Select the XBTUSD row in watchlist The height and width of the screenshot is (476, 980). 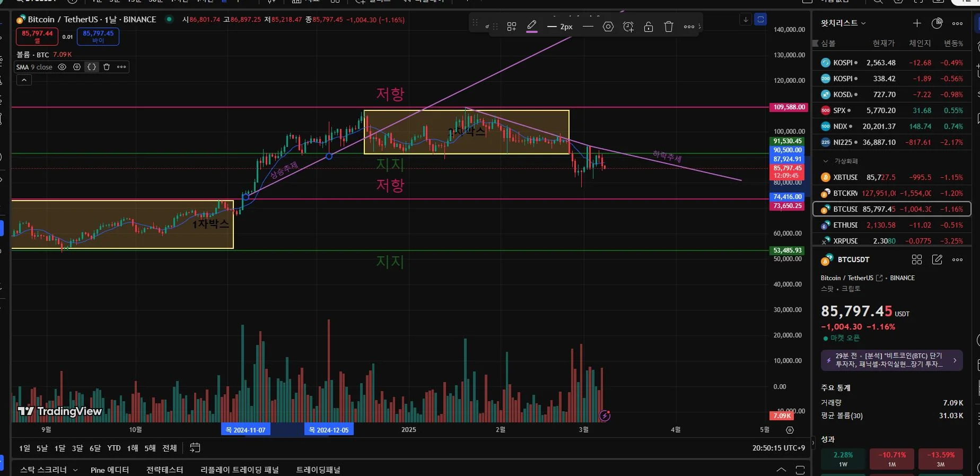coord(892,177)
